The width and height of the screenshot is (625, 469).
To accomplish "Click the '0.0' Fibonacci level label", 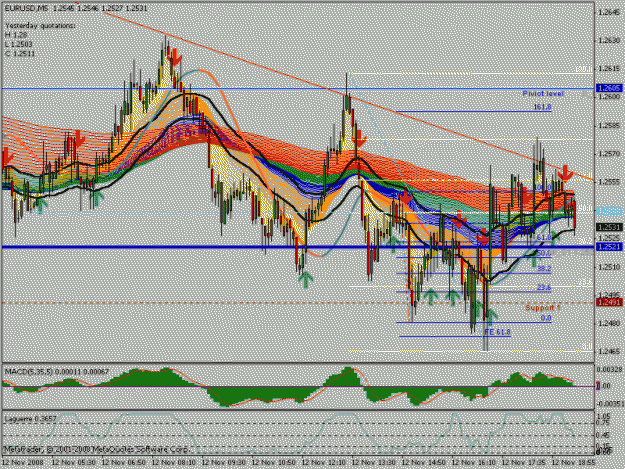I will pos(546,318).
